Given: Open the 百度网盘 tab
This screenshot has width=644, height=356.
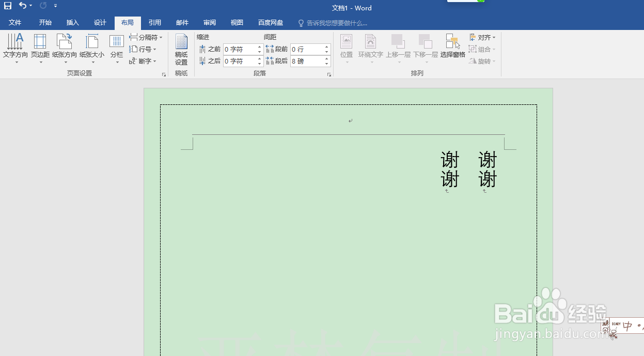Looking at the screenshot, I should (271, 23).
